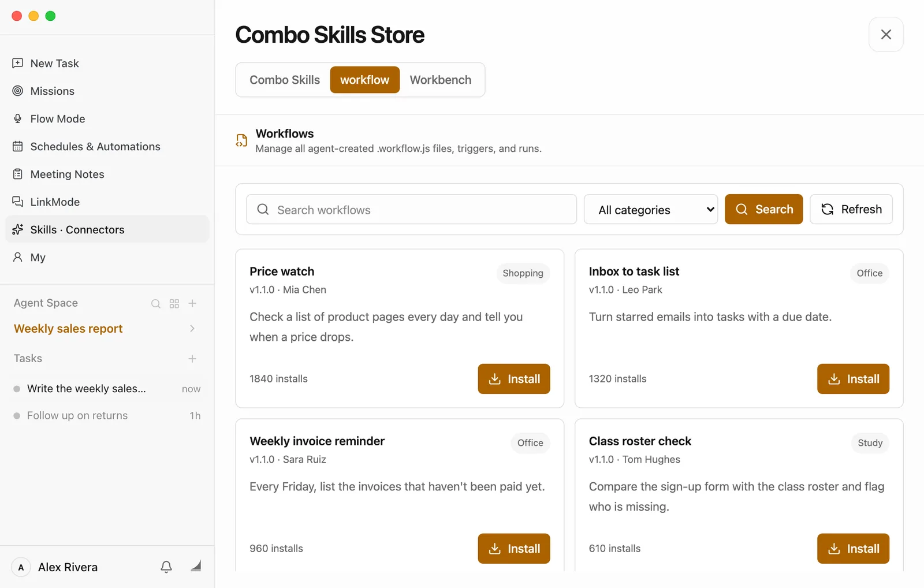Go to Missions in sidebar
Screen dimensions: 924x588
coord(107,91)
